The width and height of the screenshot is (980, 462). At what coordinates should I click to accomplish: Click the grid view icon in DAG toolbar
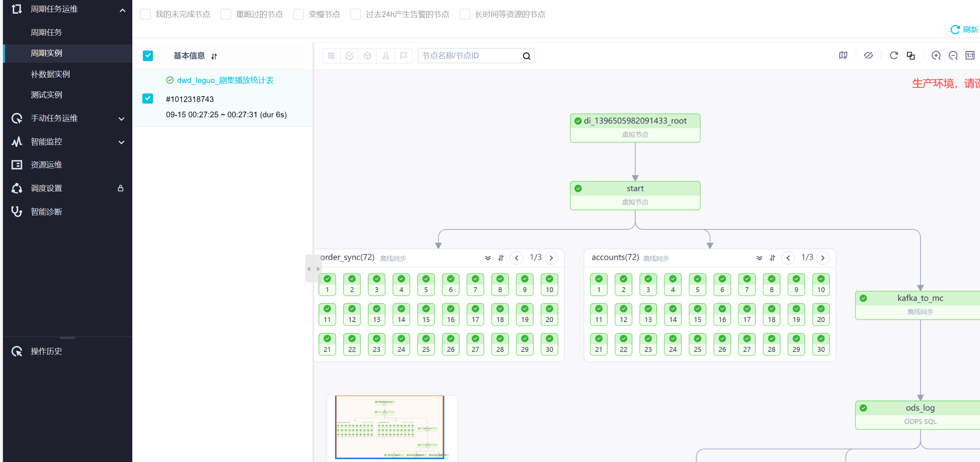click(331, 56)
